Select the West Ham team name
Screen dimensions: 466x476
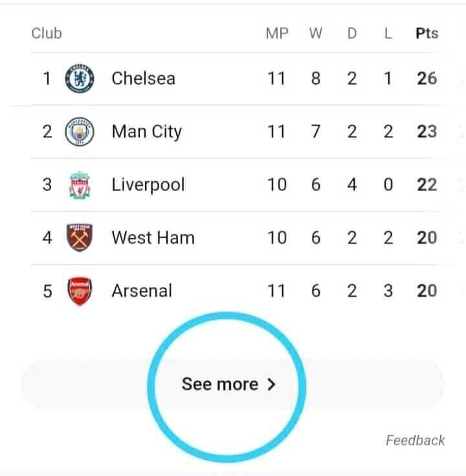pyautogui.click(x=153, y=238)
